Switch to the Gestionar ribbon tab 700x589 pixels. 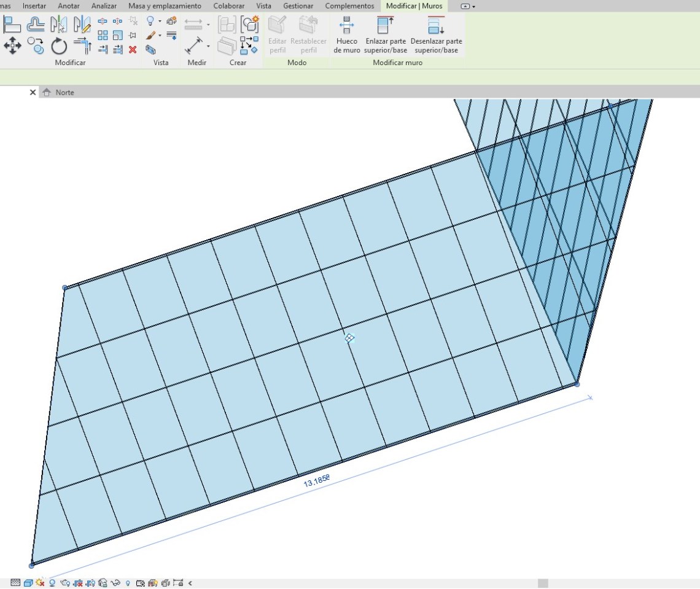pyautogui.click(x=298, y=6)
